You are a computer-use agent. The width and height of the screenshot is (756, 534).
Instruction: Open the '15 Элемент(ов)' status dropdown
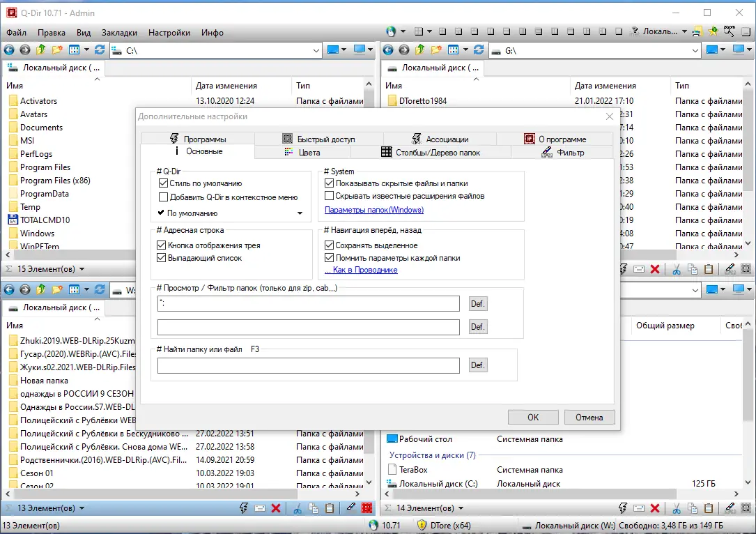(82, 269)
